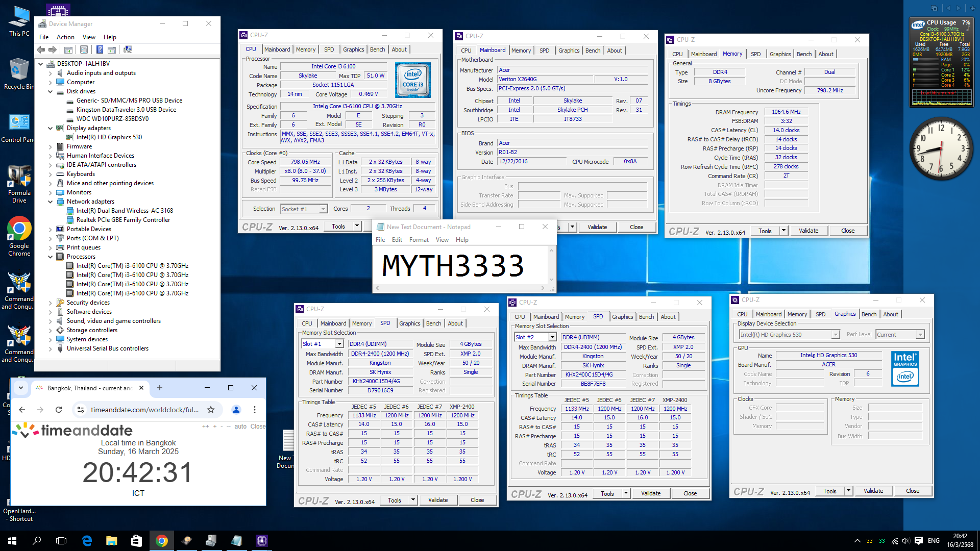
Task: Open File Explorer from the taskbar
Action: click(111, 541)
